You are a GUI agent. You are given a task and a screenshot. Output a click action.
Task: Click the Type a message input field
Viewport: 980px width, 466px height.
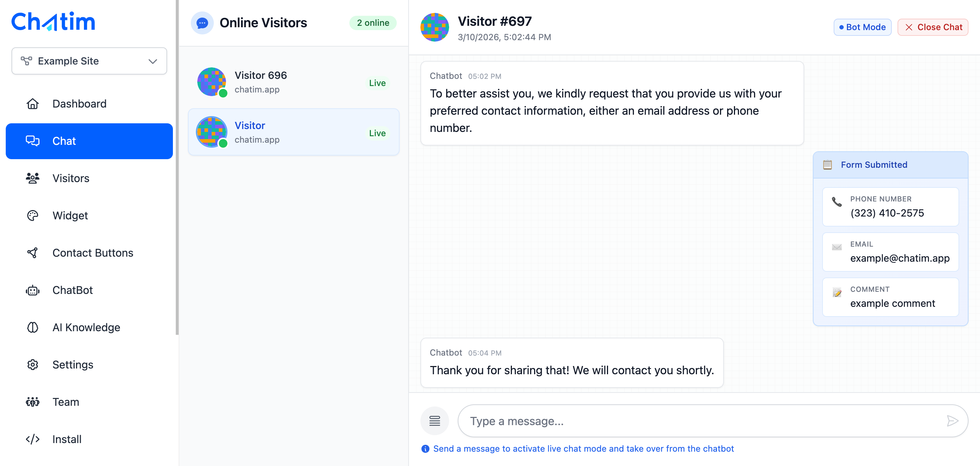[x=704, y=421]
